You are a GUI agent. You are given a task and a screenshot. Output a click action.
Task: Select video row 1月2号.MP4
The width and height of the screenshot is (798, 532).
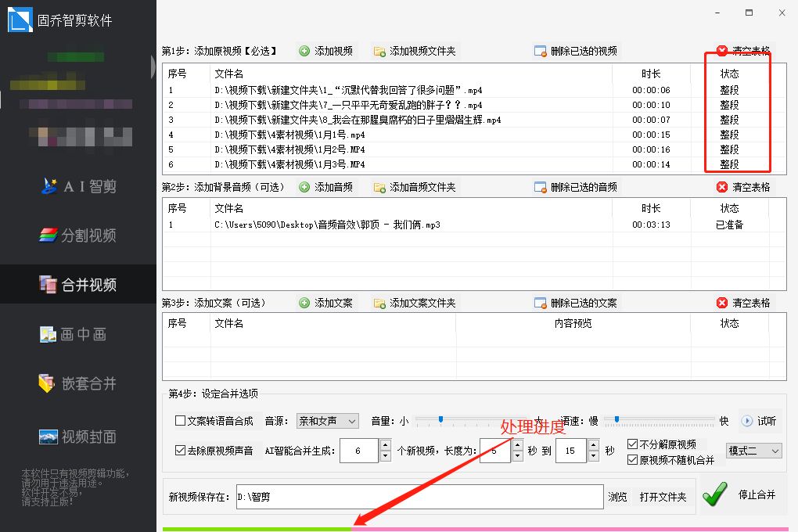(x=474, y=149)
